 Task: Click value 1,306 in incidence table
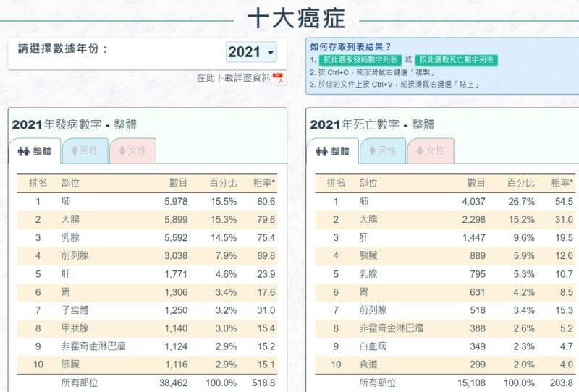point(176,292)
